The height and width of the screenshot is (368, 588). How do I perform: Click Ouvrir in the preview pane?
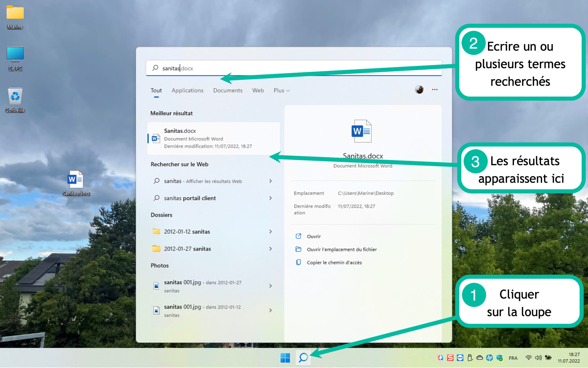pyautogui.click(x=314, y=236)
